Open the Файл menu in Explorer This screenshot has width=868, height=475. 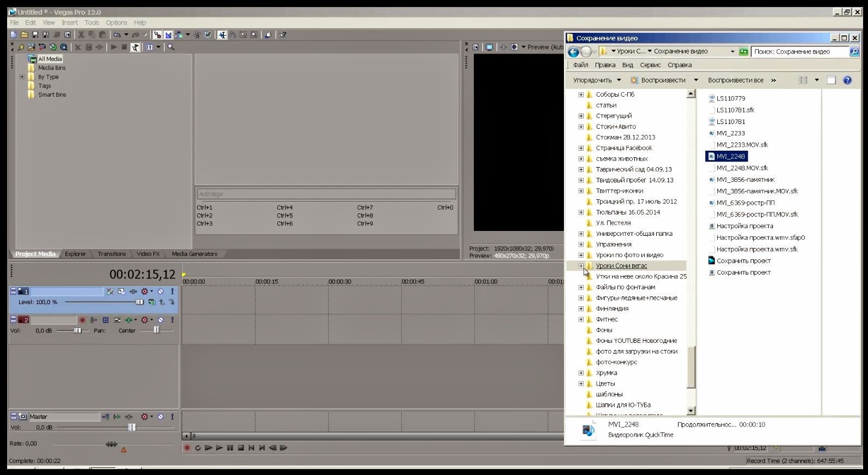tap(581, 65)
